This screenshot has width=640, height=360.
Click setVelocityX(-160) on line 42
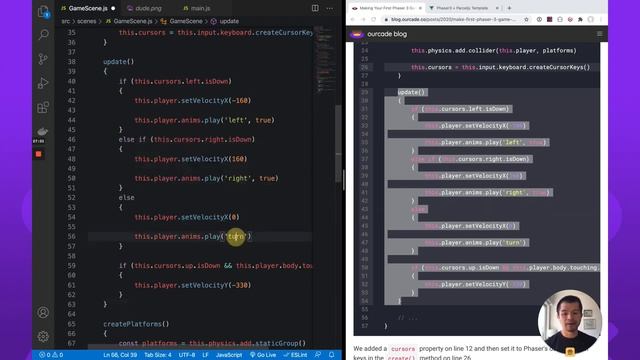point(216,101)
